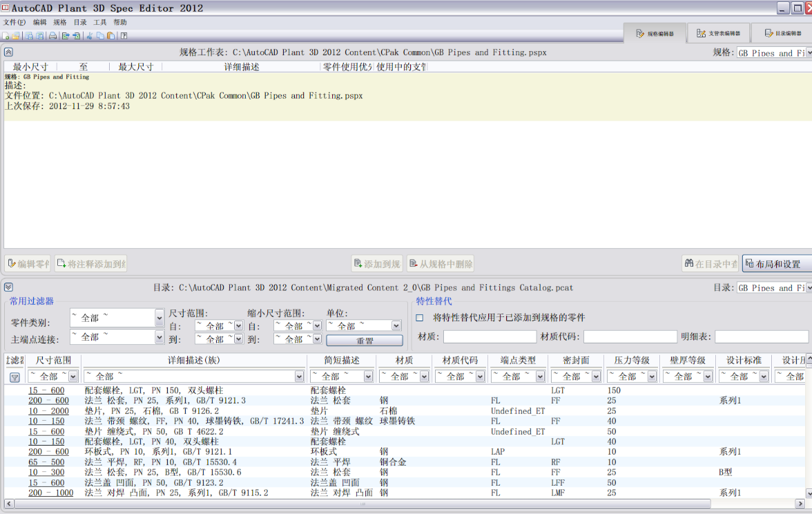Switch to 规格编辑器 tab
The image size is (812, 514).
point(655,33)
